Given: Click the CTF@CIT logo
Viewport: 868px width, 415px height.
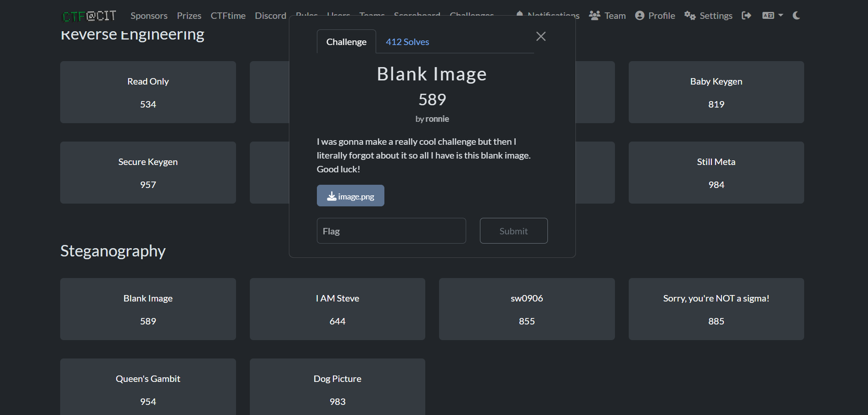Looking at the screenshot, I should [90, 15].
